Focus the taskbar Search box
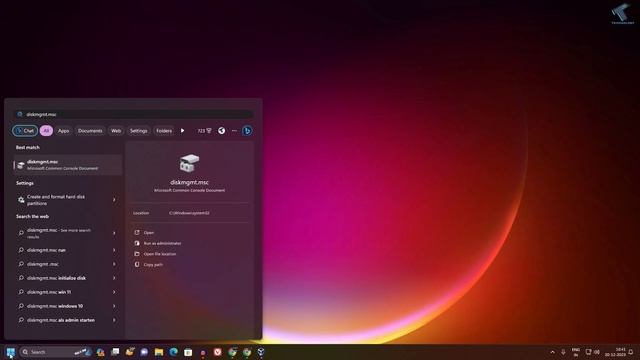 click(56, 352)
